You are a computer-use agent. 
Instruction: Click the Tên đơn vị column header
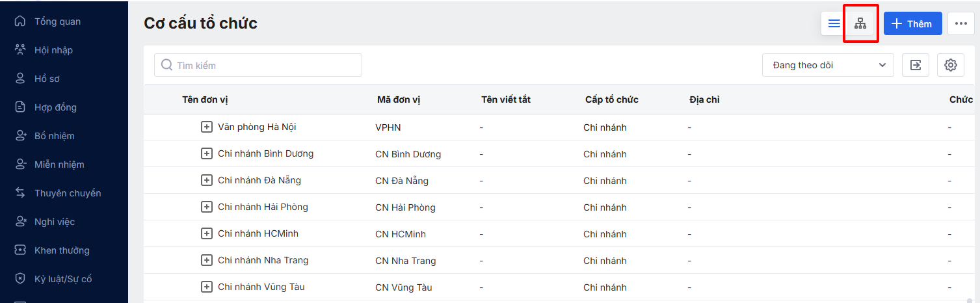pyautogui.click(x=205, y=99)
